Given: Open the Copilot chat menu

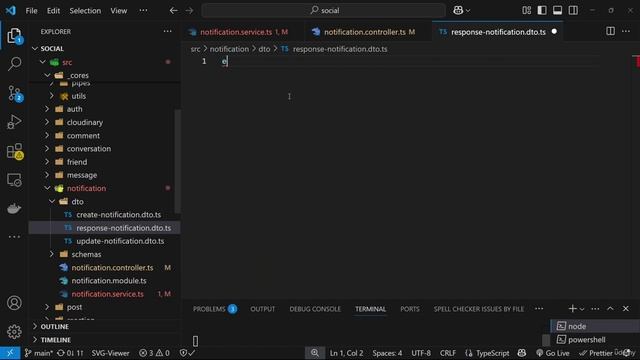Looking at the screenshot, I should pos(461,11).
